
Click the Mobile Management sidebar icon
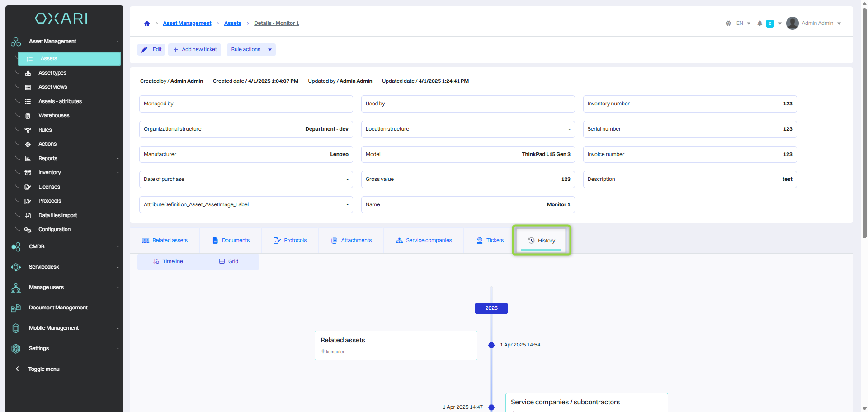point(16,328)
